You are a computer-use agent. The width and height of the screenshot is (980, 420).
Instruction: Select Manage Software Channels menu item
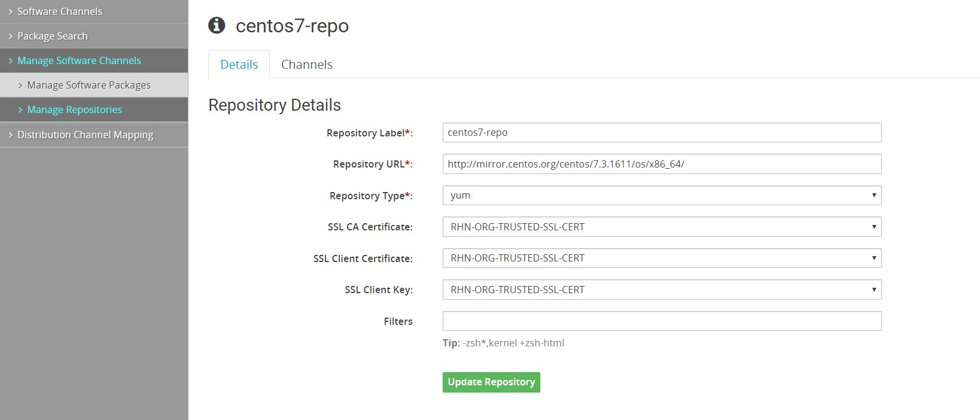tap(94, 60)
